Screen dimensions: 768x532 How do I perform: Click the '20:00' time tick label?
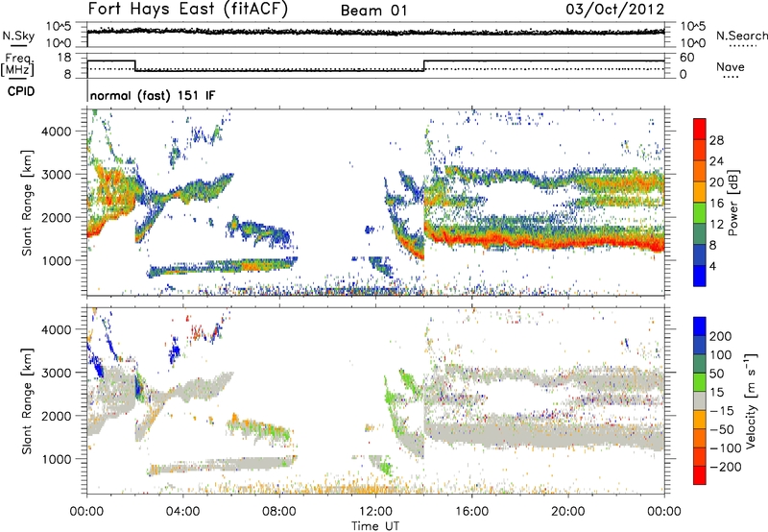tap(568, 512)
